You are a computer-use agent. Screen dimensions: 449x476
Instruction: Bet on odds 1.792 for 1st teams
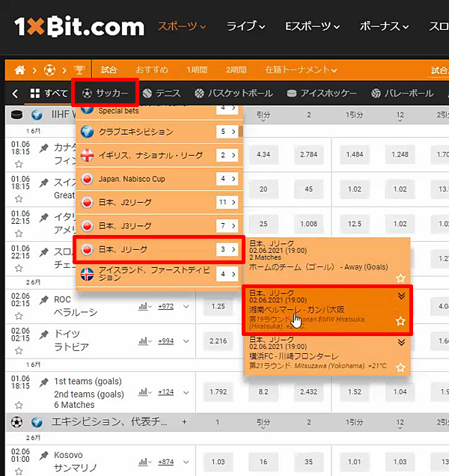pos(218,392)
